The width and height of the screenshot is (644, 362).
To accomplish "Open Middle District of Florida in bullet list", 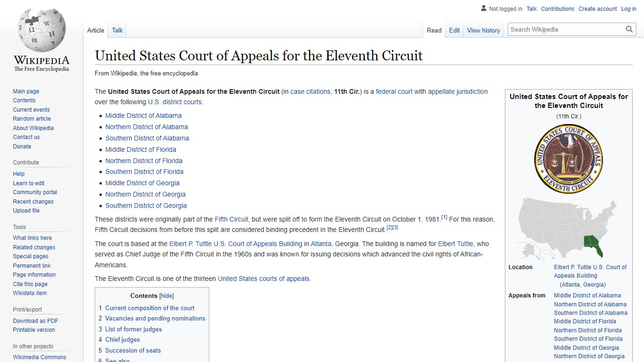I will (140, 149).
